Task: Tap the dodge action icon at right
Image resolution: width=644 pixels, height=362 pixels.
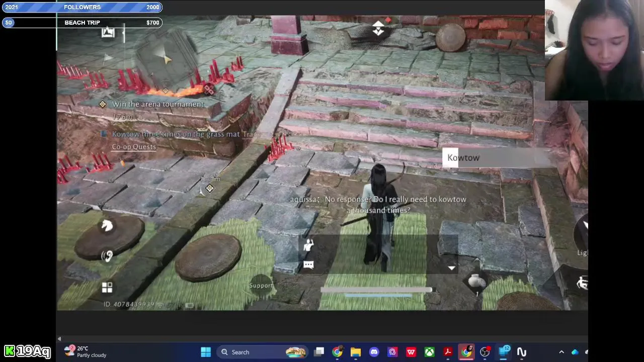Action: (x=582, y=283)
